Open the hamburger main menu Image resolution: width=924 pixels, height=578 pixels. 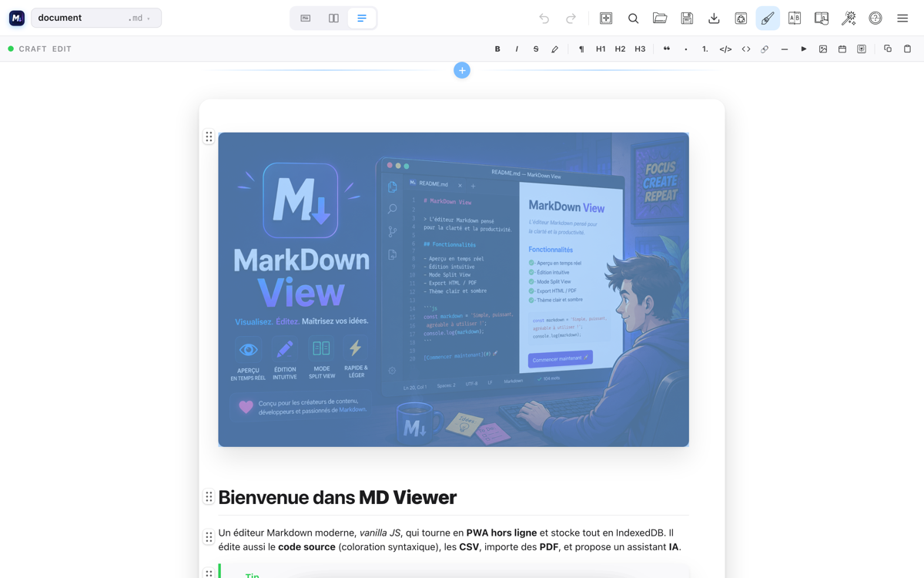(902, 18)
